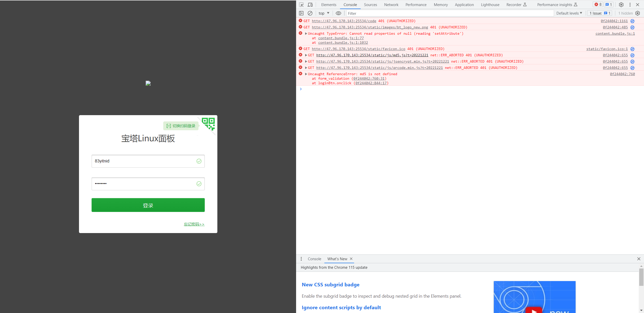The height and width of the screenshot is (313, 644).
Task: Toggle the device toolbar icon
Action: [310, 5]
